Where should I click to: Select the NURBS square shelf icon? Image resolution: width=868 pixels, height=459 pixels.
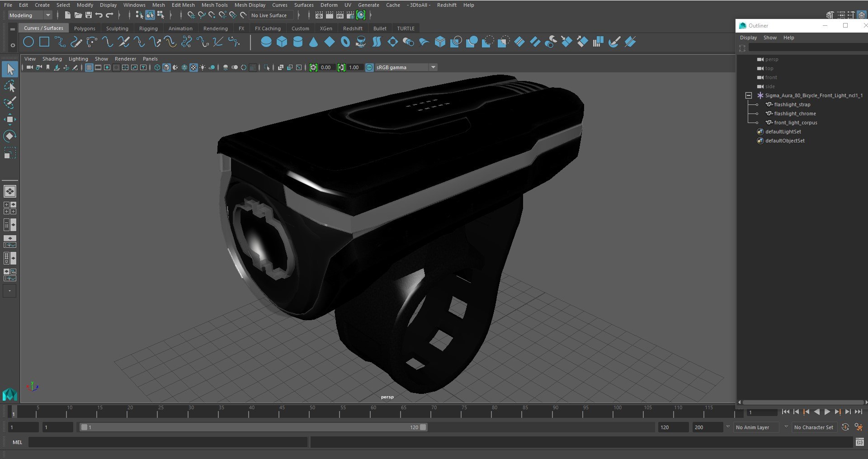coord(44,42)
